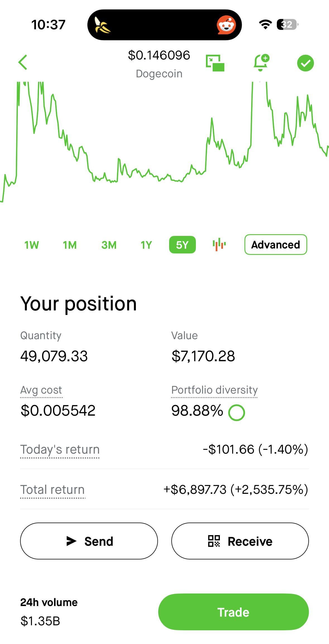The image size is (329, 644).
Task: Expand the Today's return info label
Action: coord(60,449)
